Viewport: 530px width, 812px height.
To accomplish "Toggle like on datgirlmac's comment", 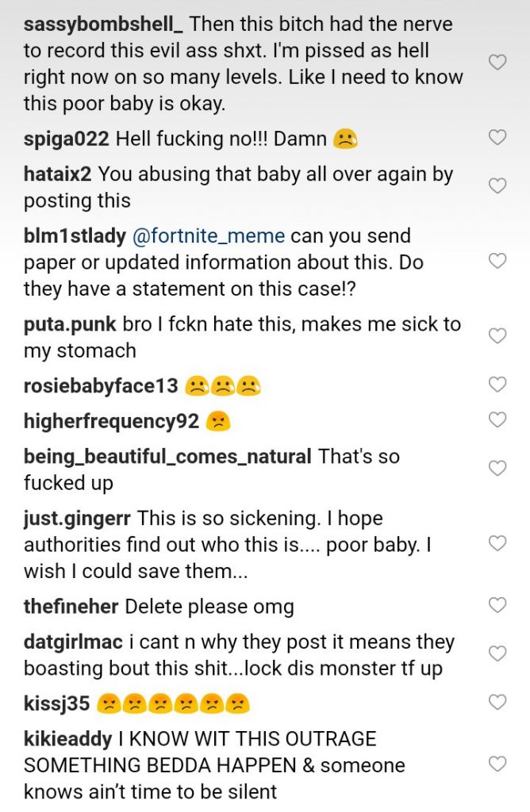I will (497, 654).
